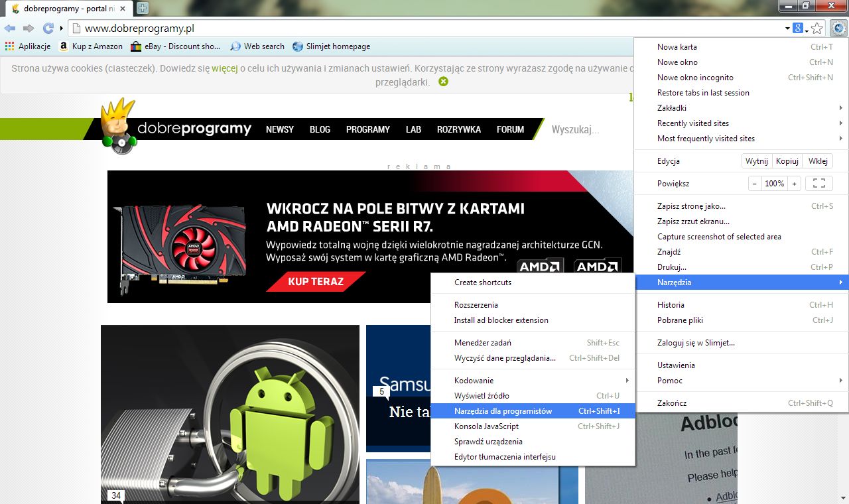This screenshot has width=849, height=504.
Task: Select Wyświetl źródło
Action: coord(533,396)
